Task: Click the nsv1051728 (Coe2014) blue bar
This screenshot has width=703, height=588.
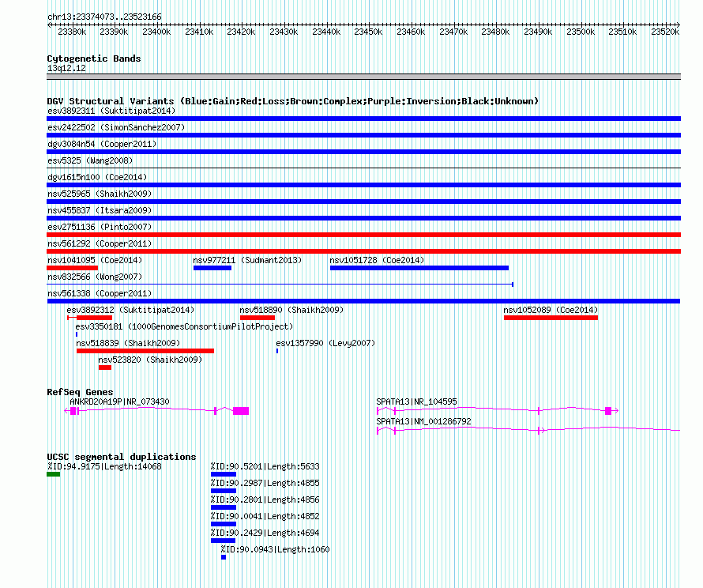Action: tap(419, 268)
